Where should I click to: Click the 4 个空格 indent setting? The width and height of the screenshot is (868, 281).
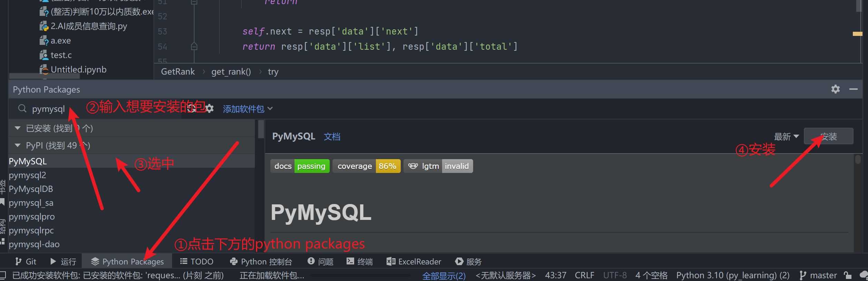(x=651, y=275)
